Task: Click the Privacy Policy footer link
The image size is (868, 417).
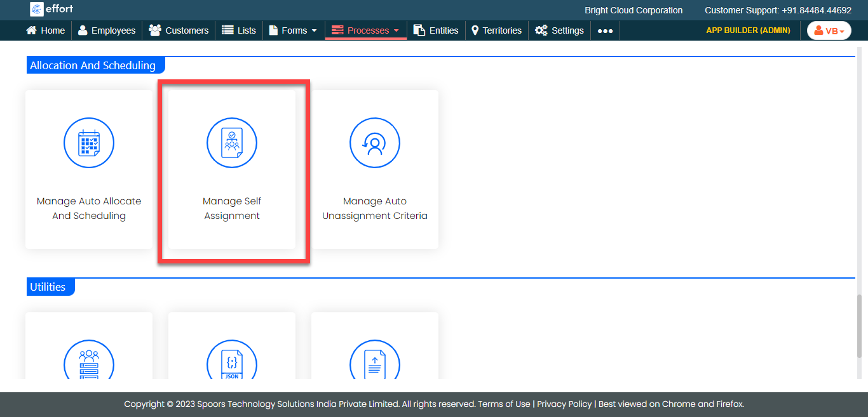Action: click(x=564, y=404)
